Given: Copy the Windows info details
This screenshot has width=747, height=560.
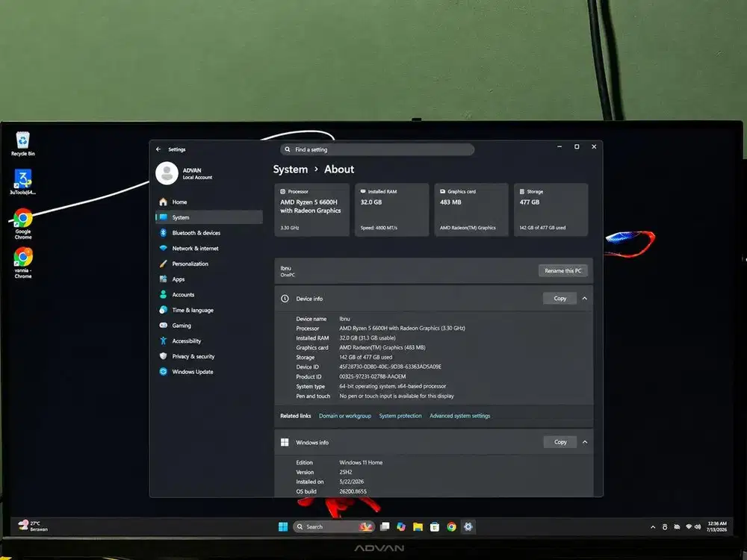Looking at the screenshot, I should point(560,442).
